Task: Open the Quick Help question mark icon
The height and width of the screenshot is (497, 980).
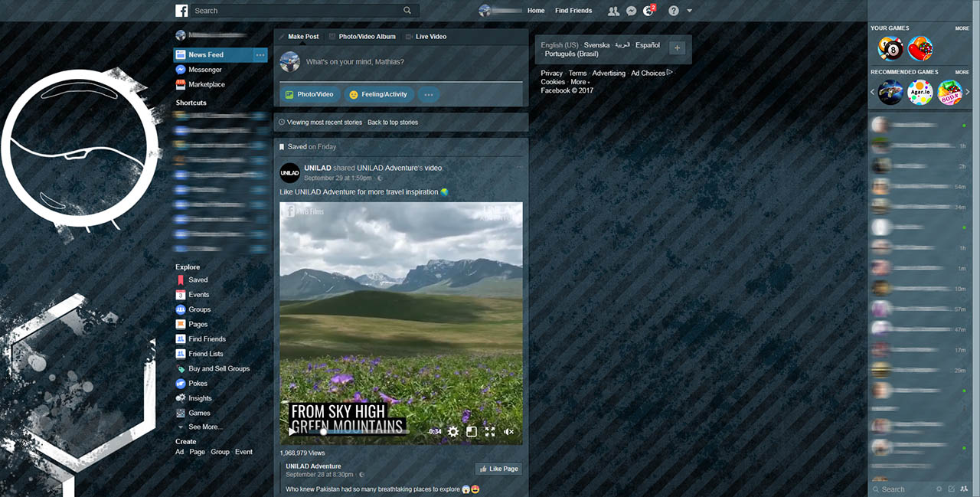Action: [x=674, y=11]
